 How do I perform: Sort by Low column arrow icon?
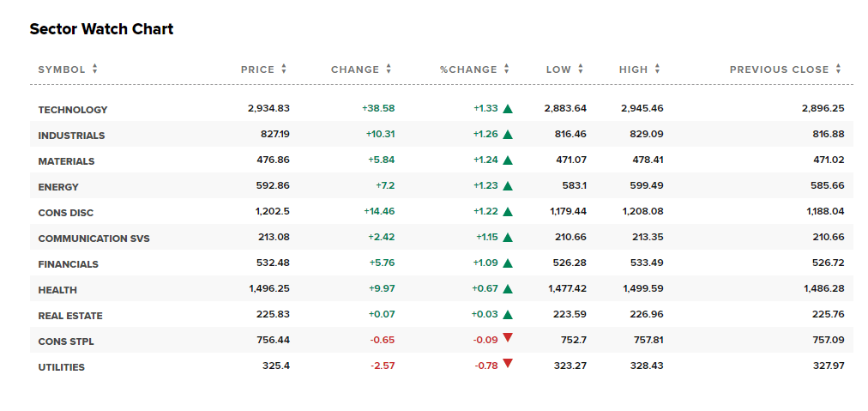(581, 70)
